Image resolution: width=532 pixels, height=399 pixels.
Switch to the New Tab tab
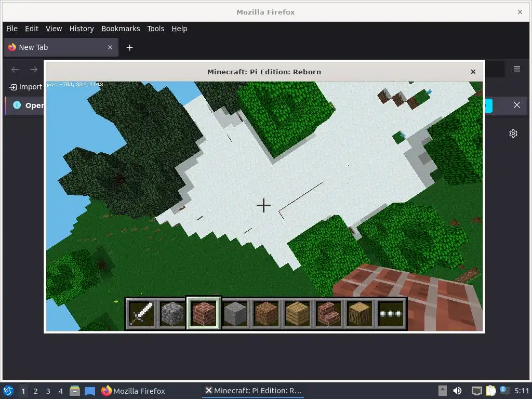click(x=61, y=47)
